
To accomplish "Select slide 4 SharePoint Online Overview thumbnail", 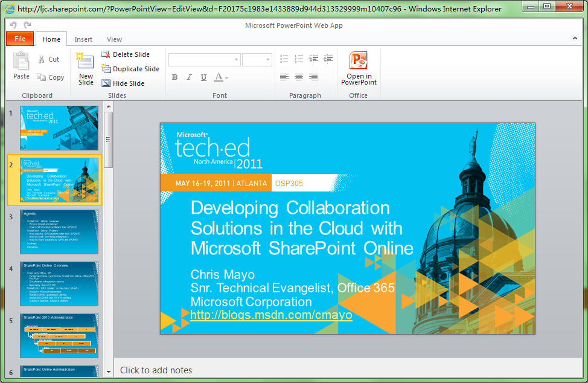I will tap(59, 284).
